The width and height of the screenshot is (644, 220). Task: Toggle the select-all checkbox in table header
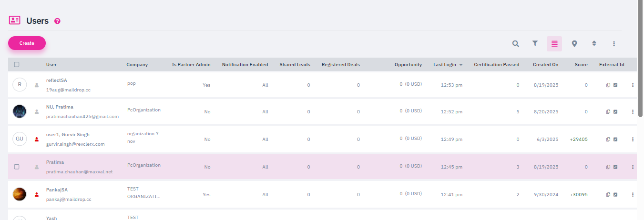pyautogui.click(x=17, y=65)
